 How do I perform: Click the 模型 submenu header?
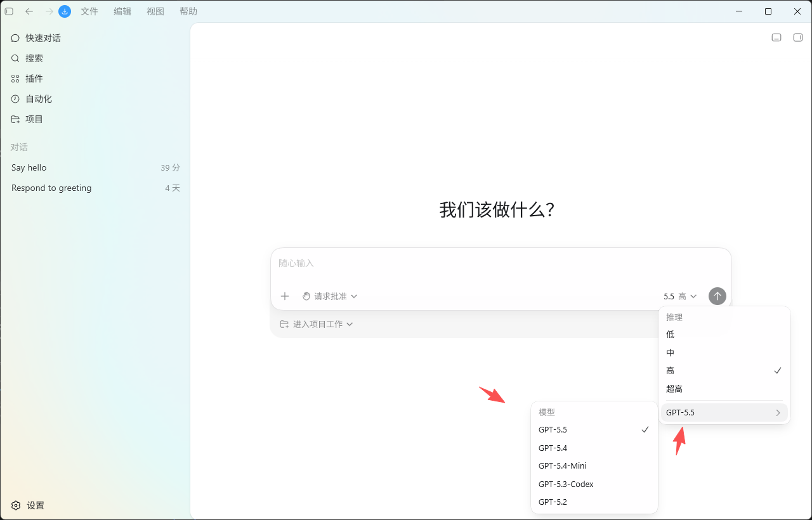tap(547, 412)
